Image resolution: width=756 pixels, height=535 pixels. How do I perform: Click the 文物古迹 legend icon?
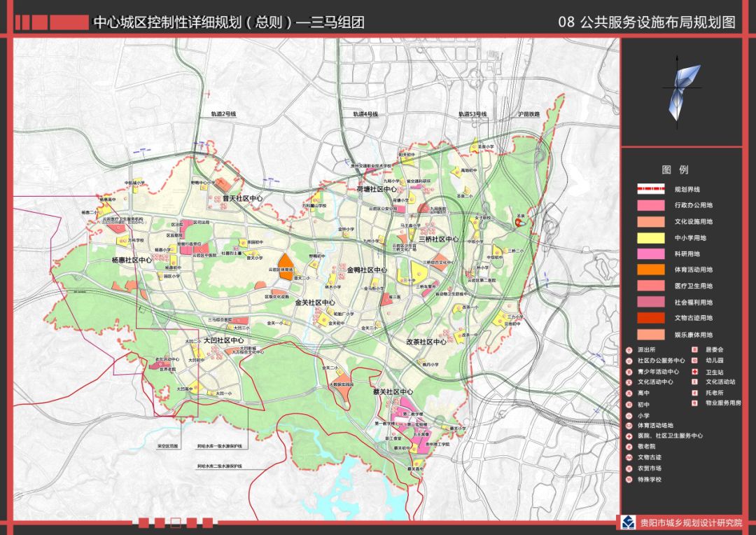click(x=629, y=457)
